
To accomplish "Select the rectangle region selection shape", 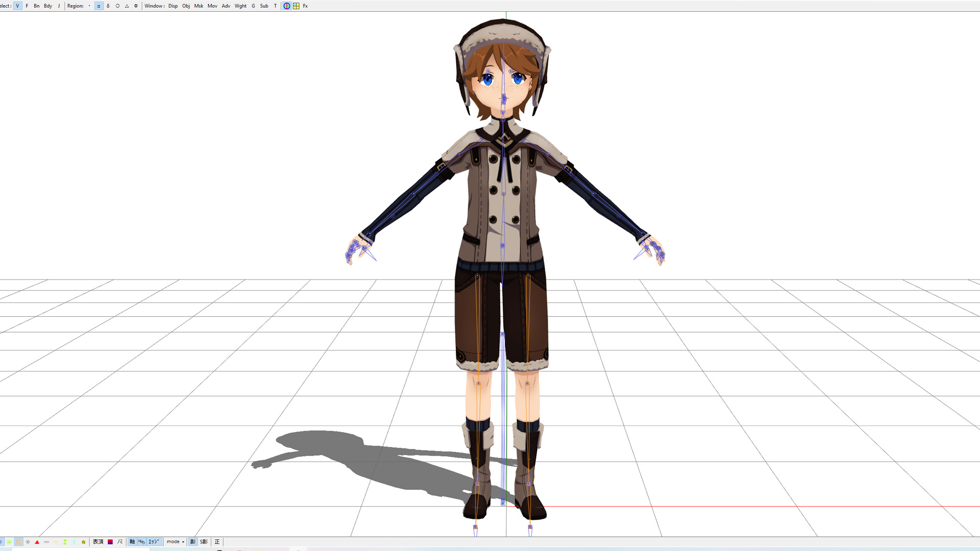I will [x=99, y=6].
